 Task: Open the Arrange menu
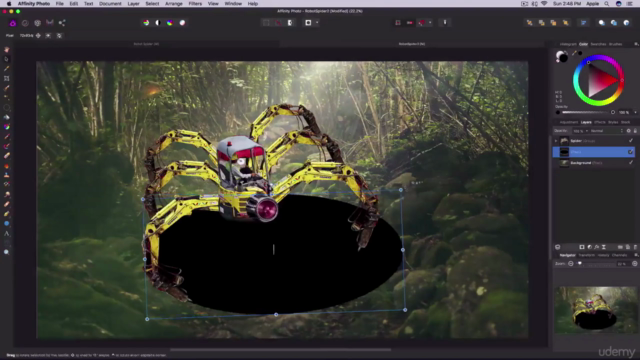pos(173,4)
